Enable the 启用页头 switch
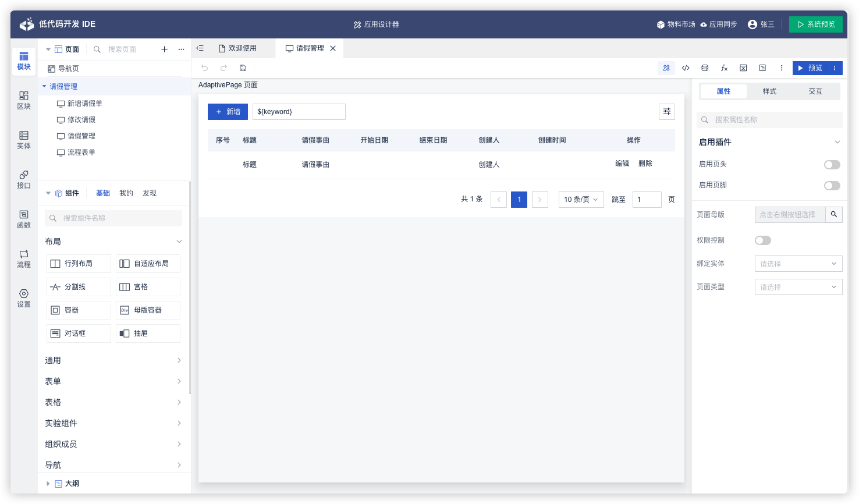 tap(832, 165)
